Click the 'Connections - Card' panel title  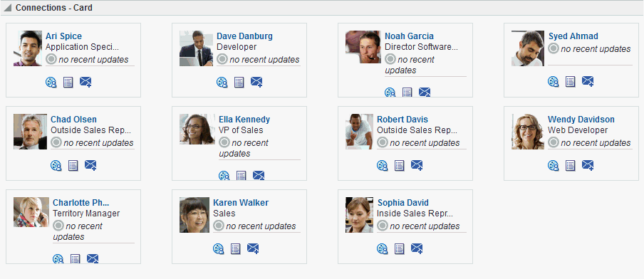54,8
